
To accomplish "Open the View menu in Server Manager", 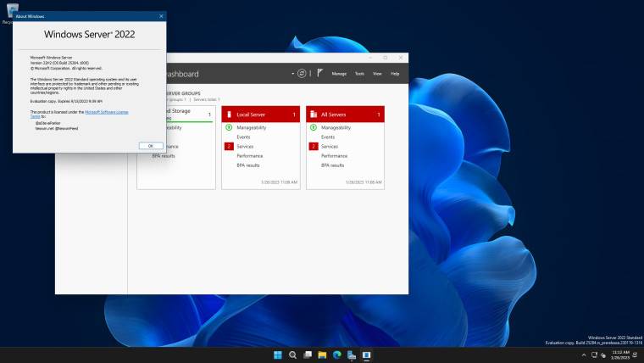I will click(377, 74).
